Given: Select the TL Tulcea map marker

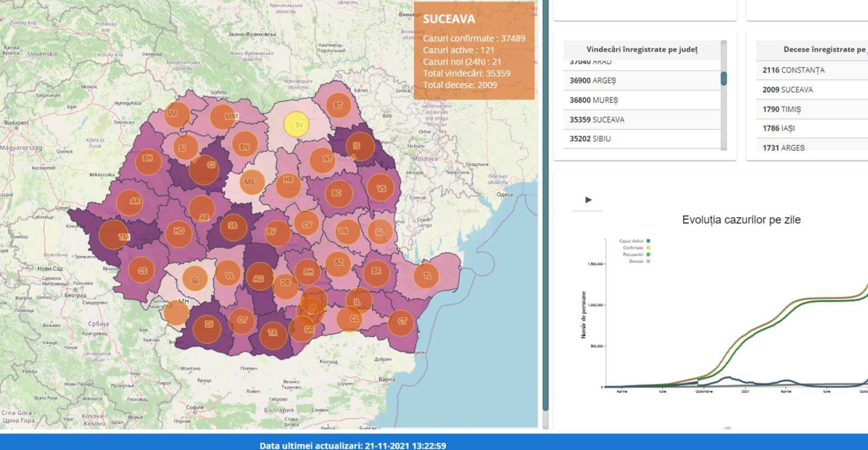Looking at the screenshot, I should pyautogui.click(x=426, y=275).
